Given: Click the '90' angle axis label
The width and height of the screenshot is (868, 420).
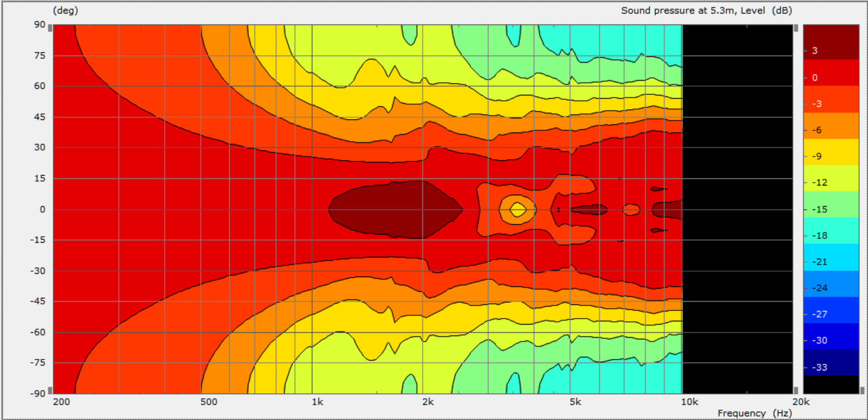Looking at the screenshot, I should pyautogui.click(x=40, y=25).
